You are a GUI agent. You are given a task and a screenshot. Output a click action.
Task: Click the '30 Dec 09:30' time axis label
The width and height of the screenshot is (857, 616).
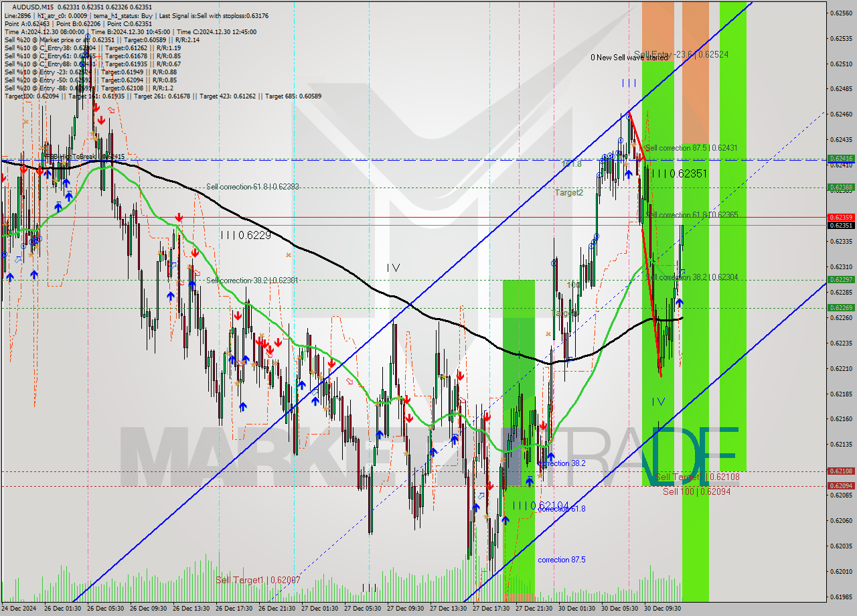(662, 609)
